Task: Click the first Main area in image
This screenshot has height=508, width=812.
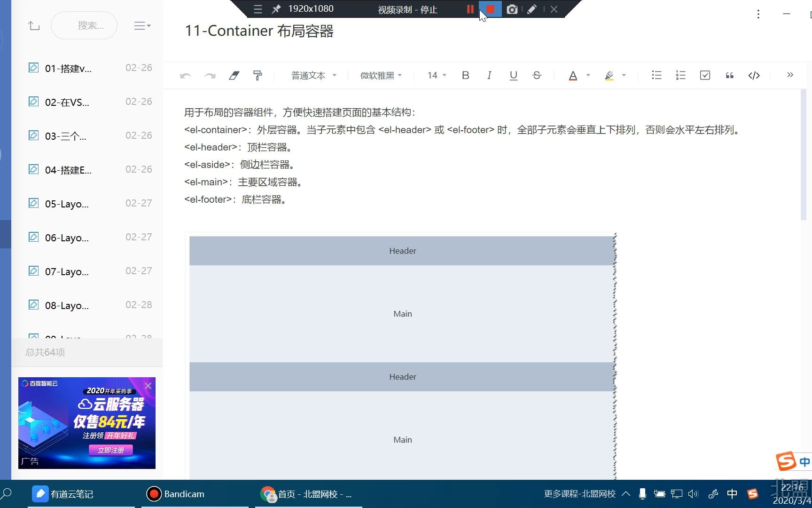Action: pos(402,314)
